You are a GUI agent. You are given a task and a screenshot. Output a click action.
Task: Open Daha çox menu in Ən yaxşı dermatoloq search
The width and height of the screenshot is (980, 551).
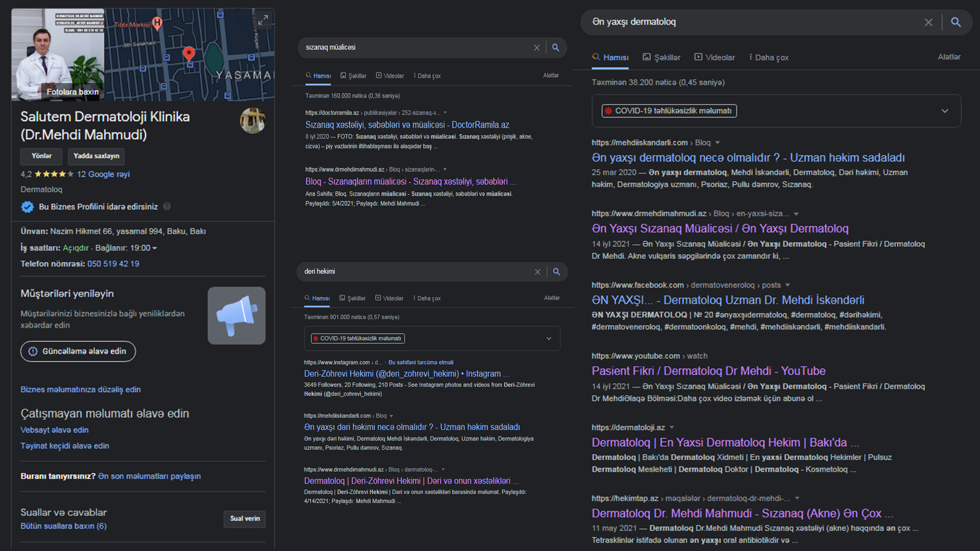pyautogui.click(x=769, y=58)
